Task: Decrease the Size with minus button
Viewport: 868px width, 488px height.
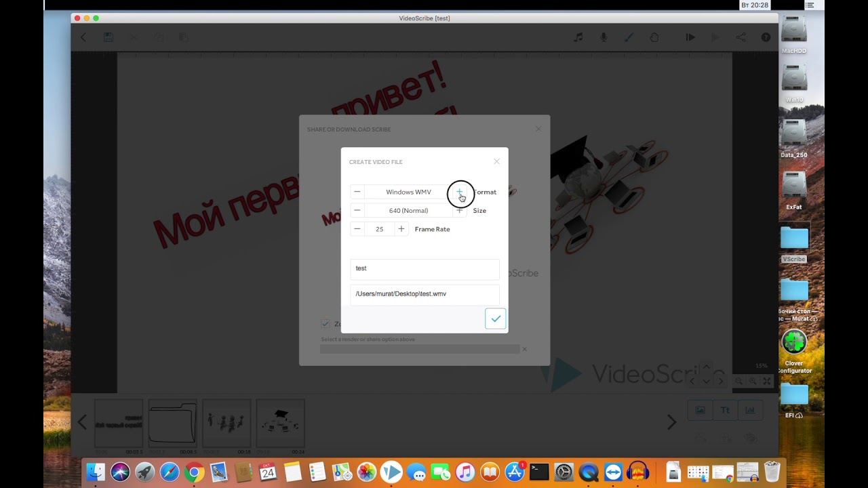Action: (357, 211)
